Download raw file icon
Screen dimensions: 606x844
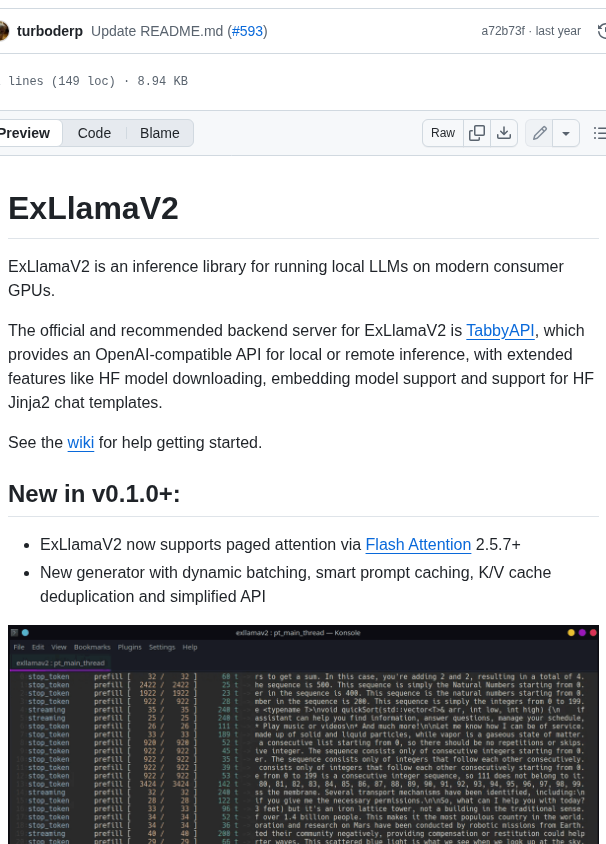pos(504,133)
